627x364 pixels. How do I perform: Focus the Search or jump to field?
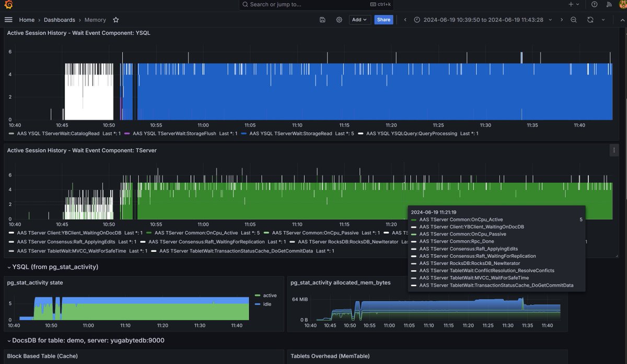tap(317, 5)
